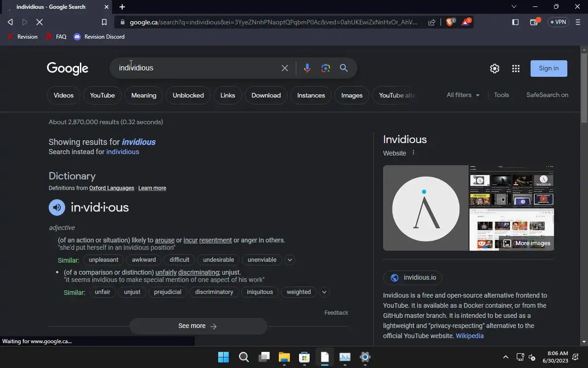Open the tab search dropdown arrow
This screenshot has height=368, width=588.
514,6
